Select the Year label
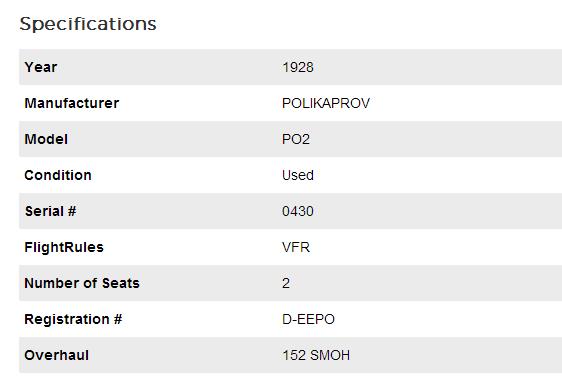 click(41, 67)
